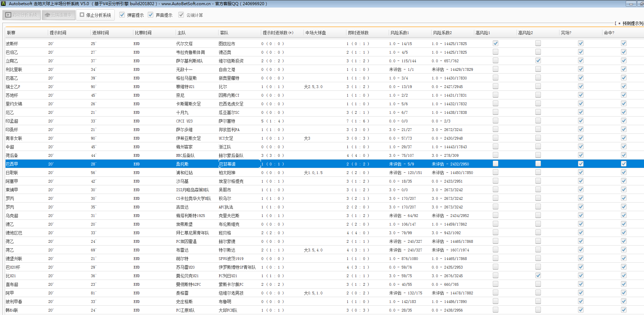
Task: Sort by the 联赛 column header
Action: 11,33
